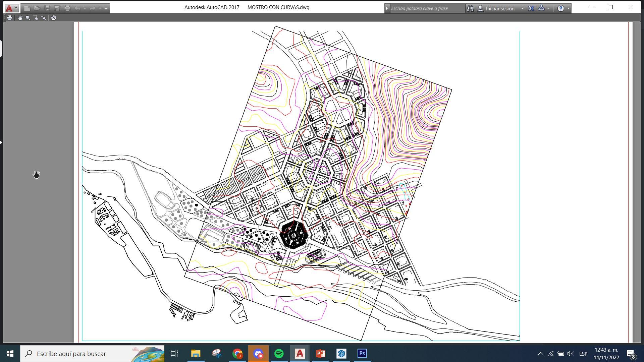Click the Zoom Original tool
Viewport: 644px width, 362px height.
coord(44,18)
